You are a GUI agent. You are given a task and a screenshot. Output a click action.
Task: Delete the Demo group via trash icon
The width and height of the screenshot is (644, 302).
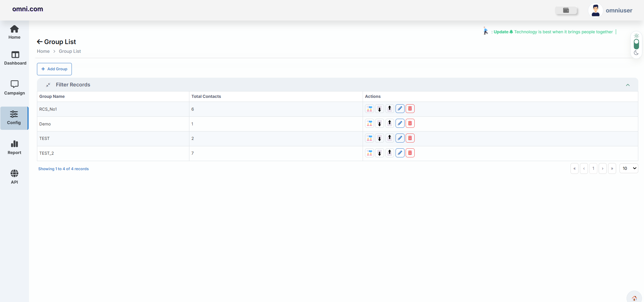click(x=410, y=123)
